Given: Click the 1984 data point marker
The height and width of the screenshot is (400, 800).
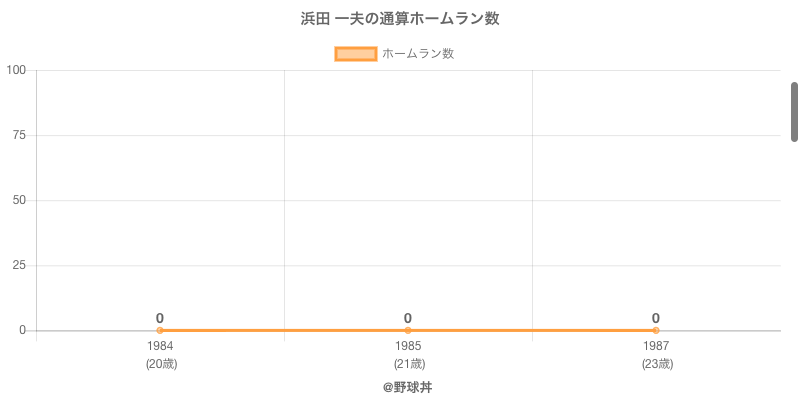Looking at the screenshot, I should [160, 330].
